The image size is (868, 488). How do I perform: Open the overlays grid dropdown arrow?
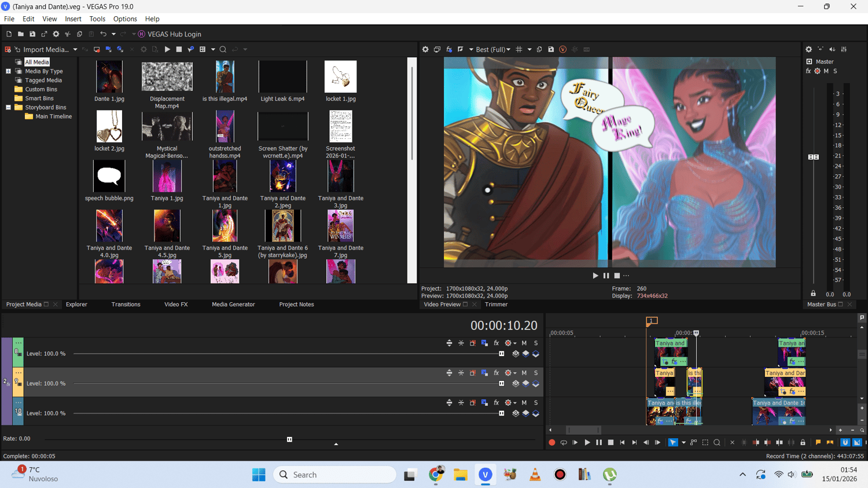[529, 50]
